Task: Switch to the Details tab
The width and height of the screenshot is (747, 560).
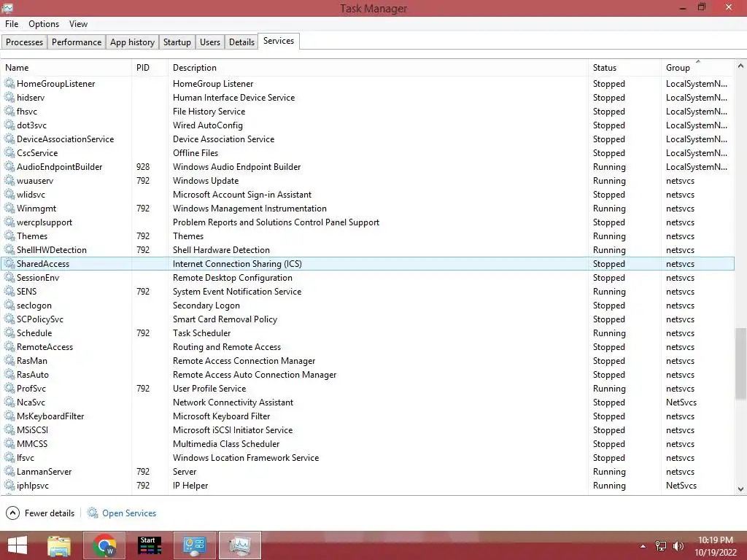Action: 241,42
